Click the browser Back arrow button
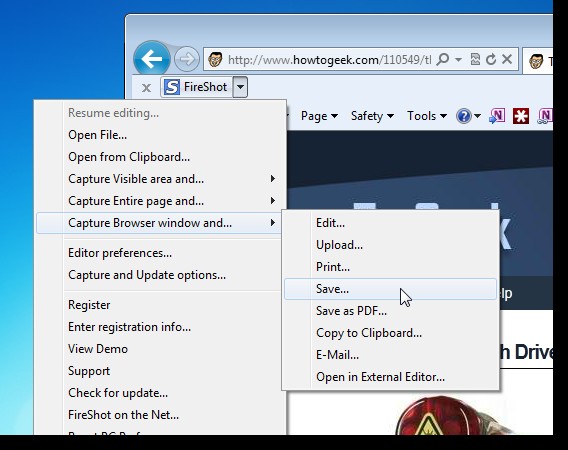Screen dimensions: 568x450 (x=151, y=59)
